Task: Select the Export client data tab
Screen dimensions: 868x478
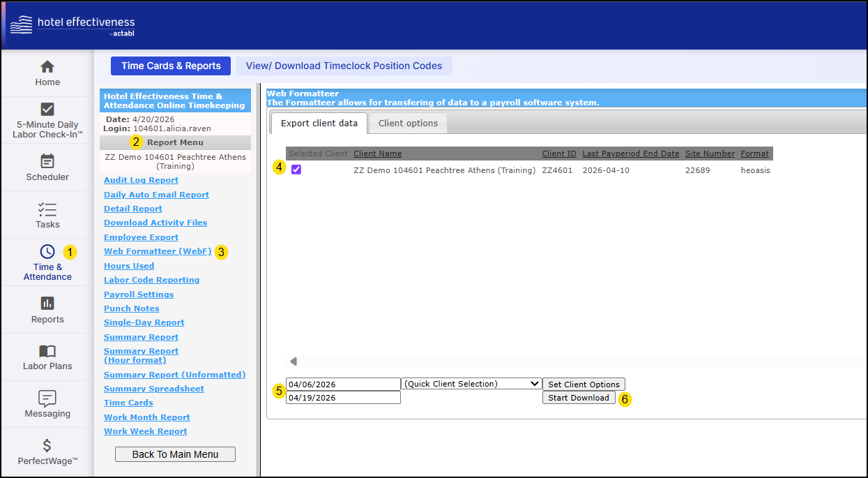Action: 319,124
